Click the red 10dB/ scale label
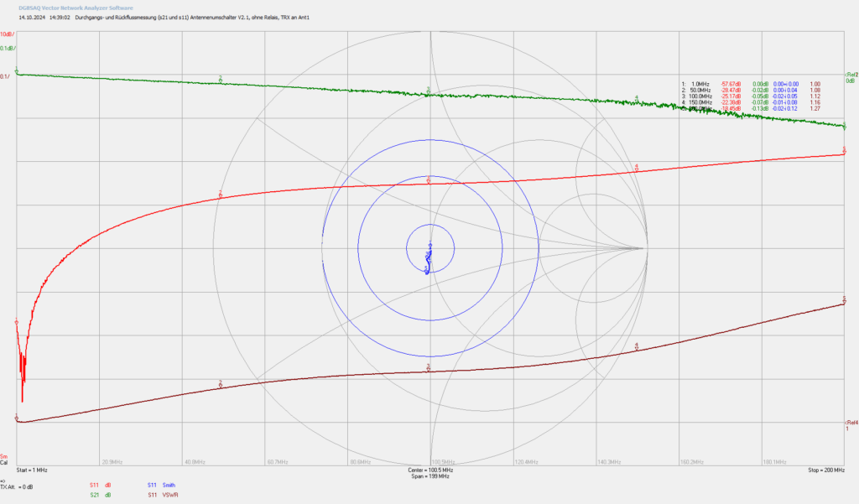The height and width of the screenshot is (504, 859). [8, 34]
